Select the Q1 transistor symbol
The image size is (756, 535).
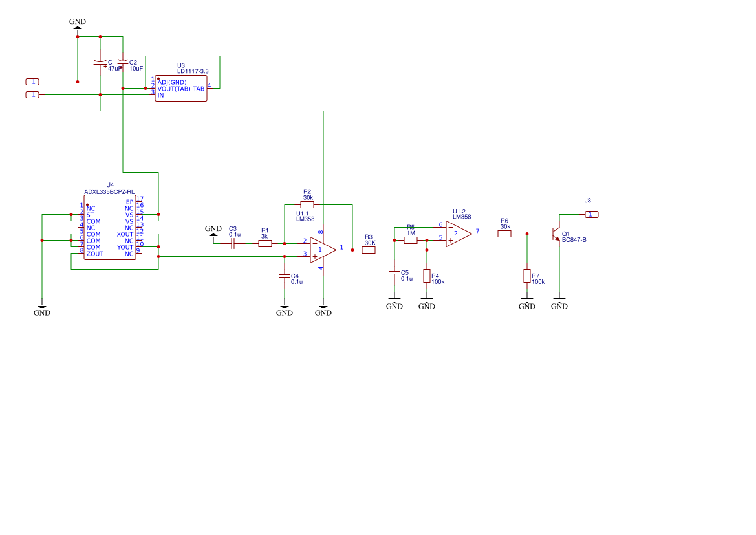coord(557,234)
